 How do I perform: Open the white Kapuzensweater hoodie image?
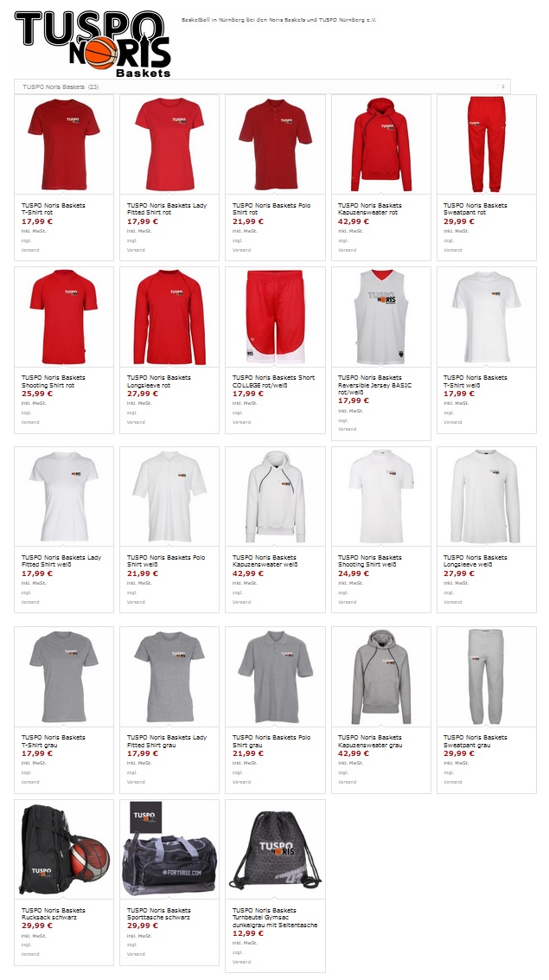[x=276, y=496]
